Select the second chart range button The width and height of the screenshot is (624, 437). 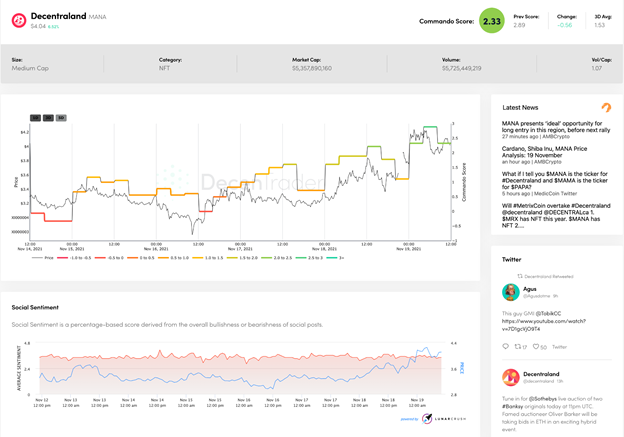[48, 118]
